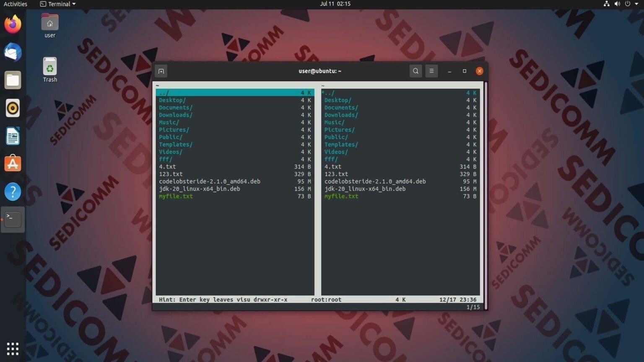Show the applications grid
This screenshot has width=644, height=362.
pos(13,348)
